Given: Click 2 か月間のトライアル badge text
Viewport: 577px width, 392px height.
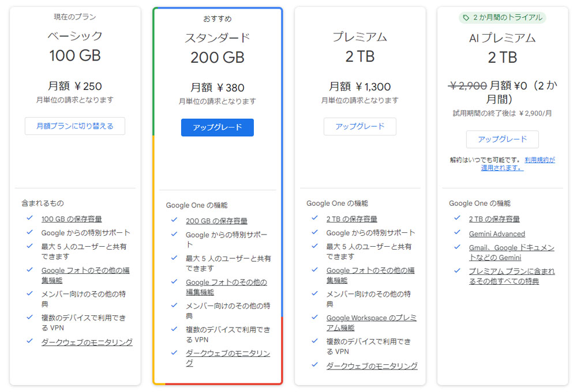Looking at the screenshot, I should pyautogui.click(x=507, y=18).
